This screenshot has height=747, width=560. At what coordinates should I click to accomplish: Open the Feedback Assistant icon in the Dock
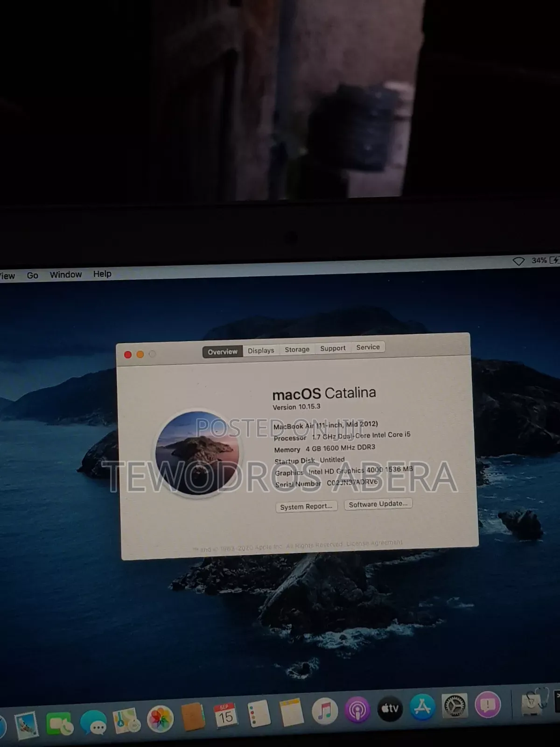point(488,704)
